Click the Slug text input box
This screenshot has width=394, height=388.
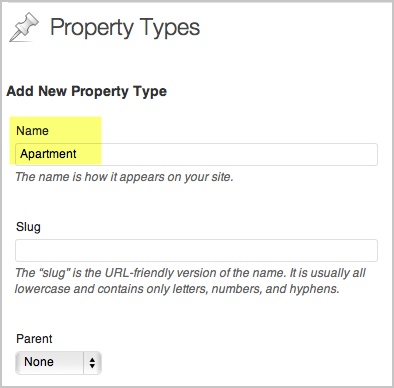pos(196,250)
